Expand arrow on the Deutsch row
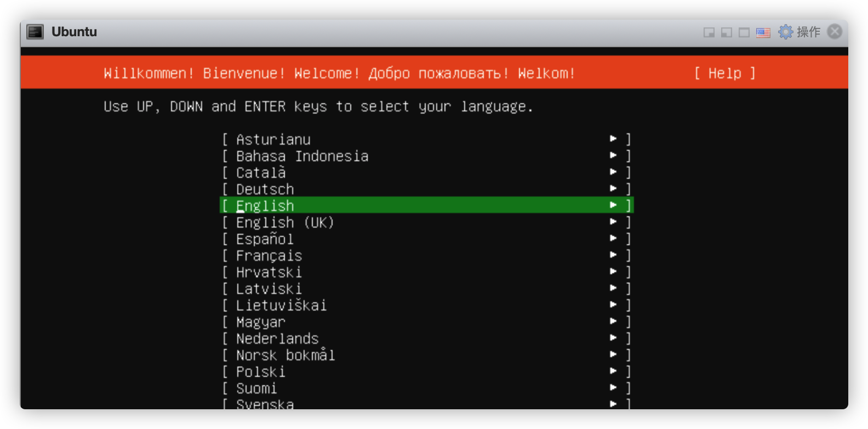 [x=614, y=188]
